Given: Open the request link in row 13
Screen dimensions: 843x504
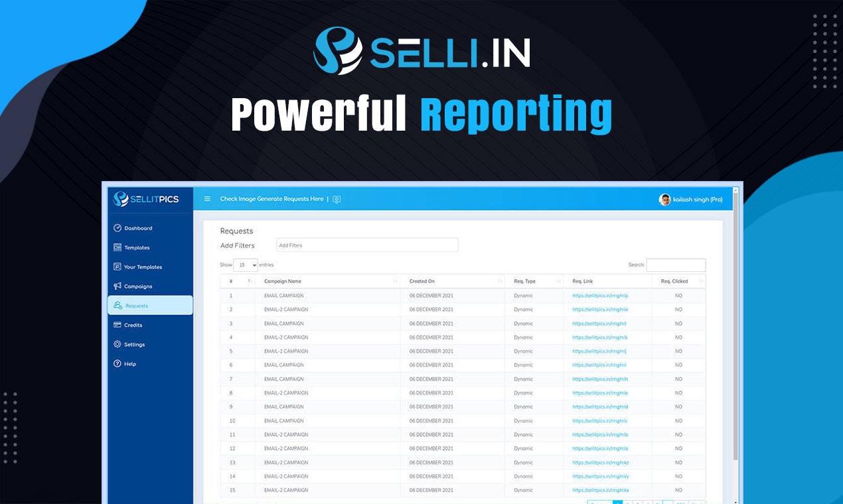Looking at the screenshot, I should [601, 462].
